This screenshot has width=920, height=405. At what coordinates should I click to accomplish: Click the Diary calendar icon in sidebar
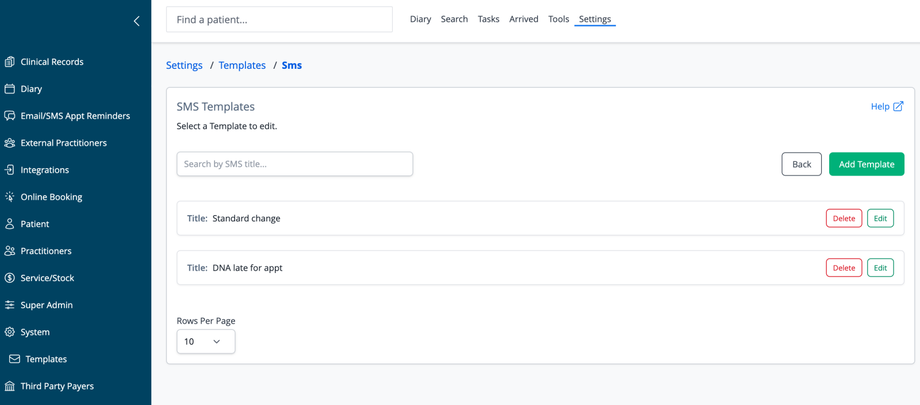[x=10, y=89]
